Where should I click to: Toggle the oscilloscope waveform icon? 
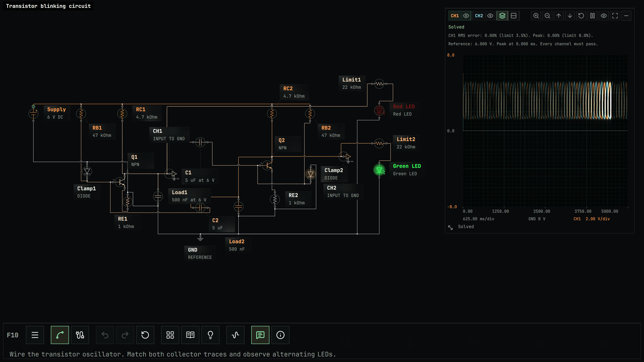coord(235,335)
